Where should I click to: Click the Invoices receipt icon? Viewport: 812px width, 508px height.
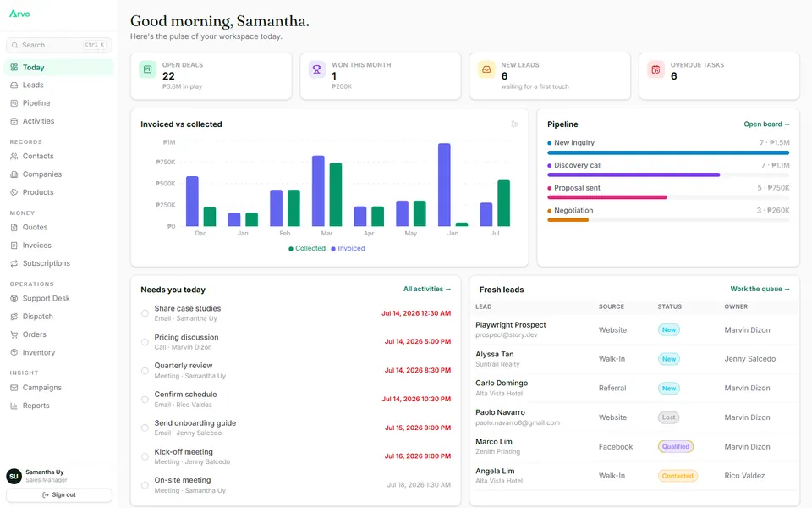pyautogui.click(x=14, y=246)
